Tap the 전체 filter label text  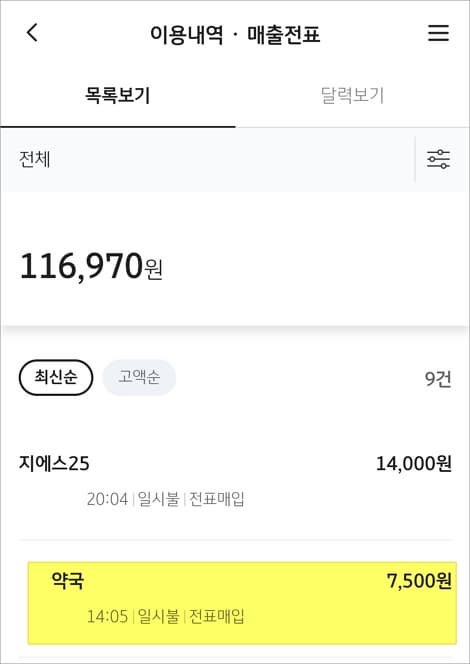click(x=35, y=160)
